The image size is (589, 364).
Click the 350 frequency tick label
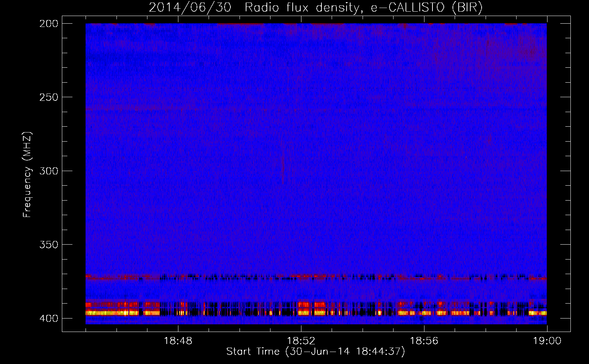coord(49,244)
